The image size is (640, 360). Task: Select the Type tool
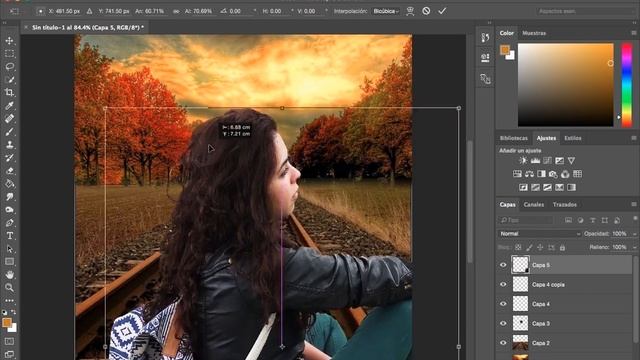9,236
